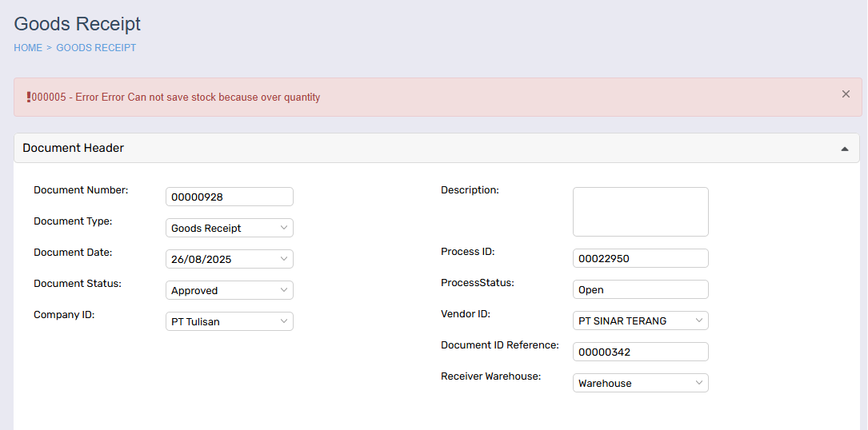Click into the Description text area
The width and height of the screenshot is (868, 430).
[641, 212]
